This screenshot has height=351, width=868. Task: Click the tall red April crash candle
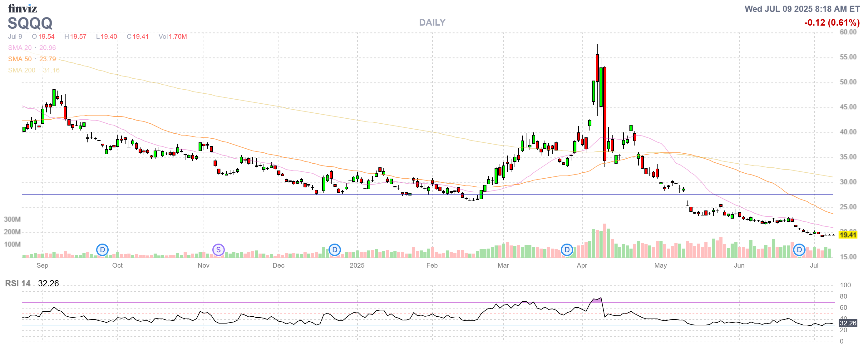[x=605, y=115]
